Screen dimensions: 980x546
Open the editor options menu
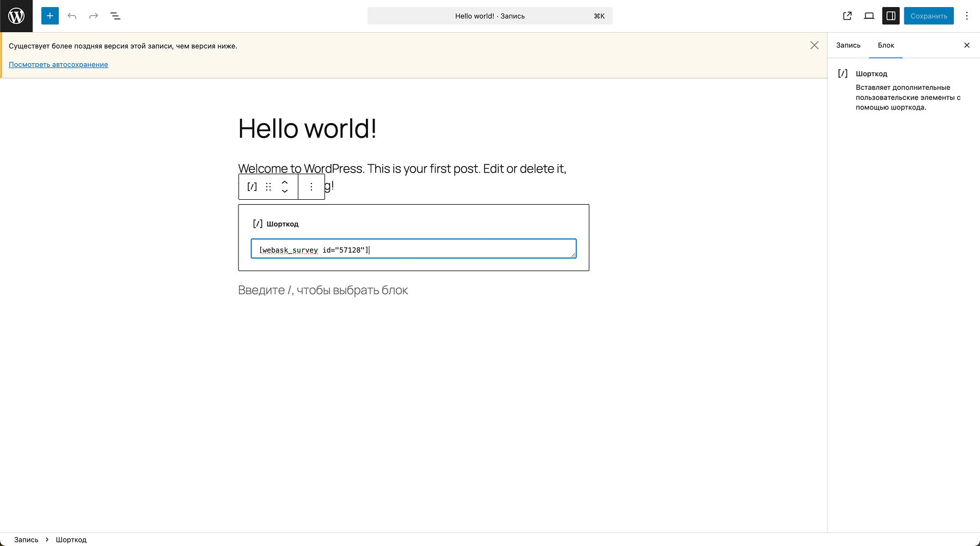967,16
